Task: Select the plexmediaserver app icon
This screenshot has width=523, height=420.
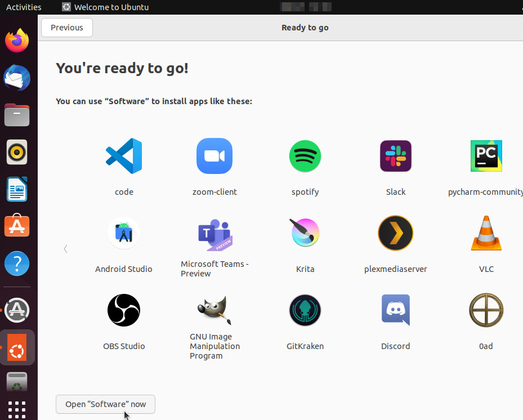Action: click(x=396, y=233)
